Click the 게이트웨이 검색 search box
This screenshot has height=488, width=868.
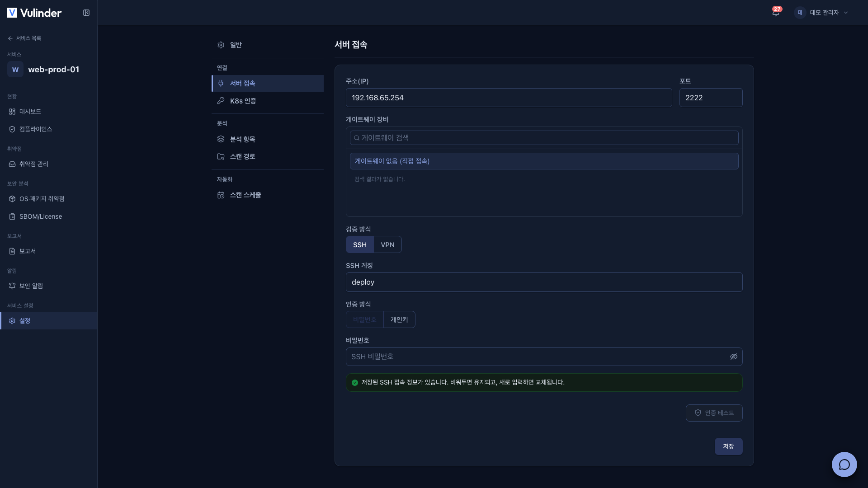click(x=544, y=138)
